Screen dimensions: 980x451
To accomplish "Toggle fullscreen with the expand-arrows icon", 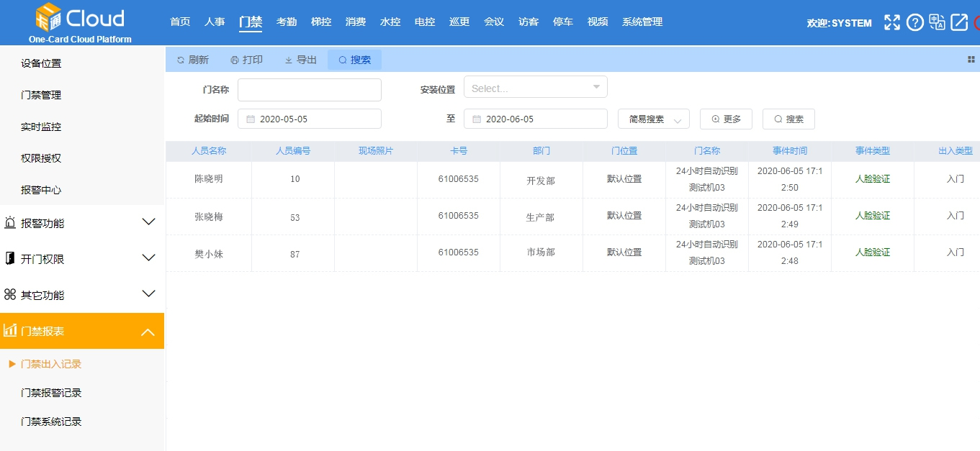I will 892,22.
